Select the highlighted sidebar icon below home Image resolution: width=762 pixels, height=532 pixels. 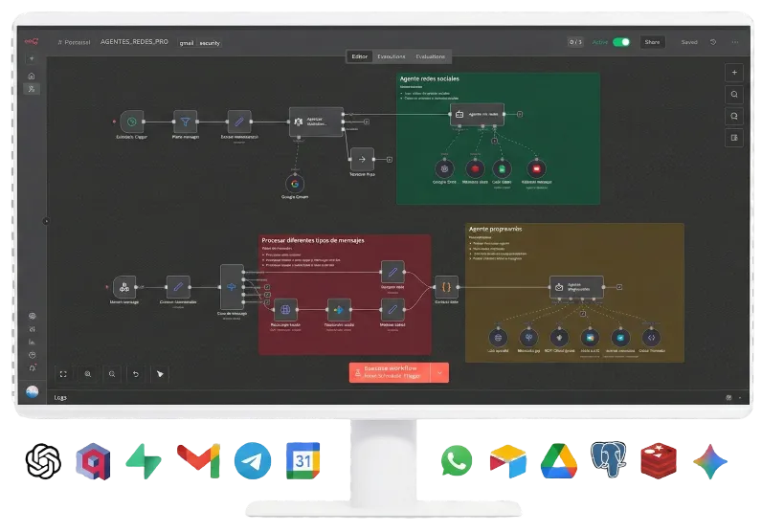click(x=32, y=89)
